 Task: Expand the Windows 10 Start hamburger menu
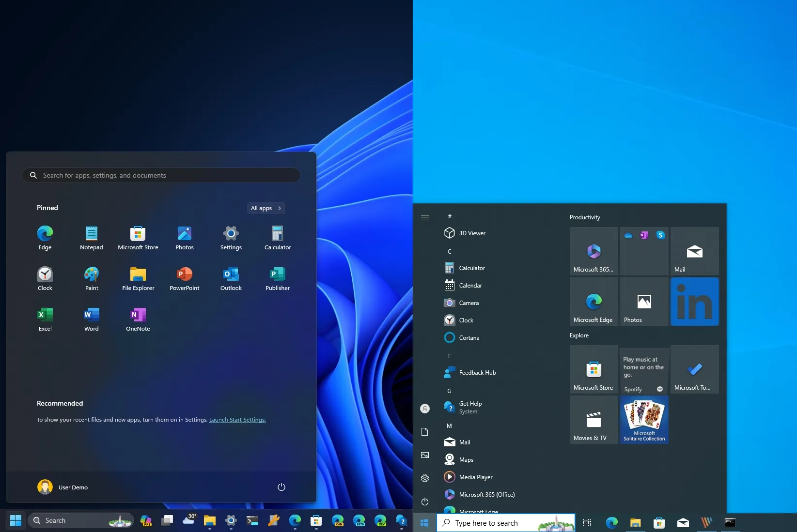(425, 217)
